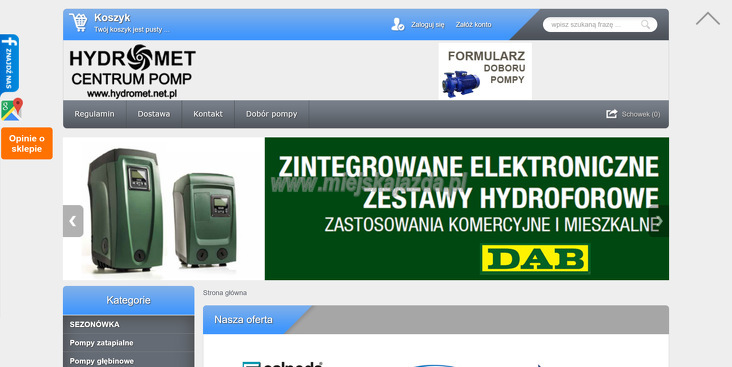Image resolution: width=732 pixels, height=367 pixels.
Task: Click the DAB hydrofor banner image
Action: 366,209
